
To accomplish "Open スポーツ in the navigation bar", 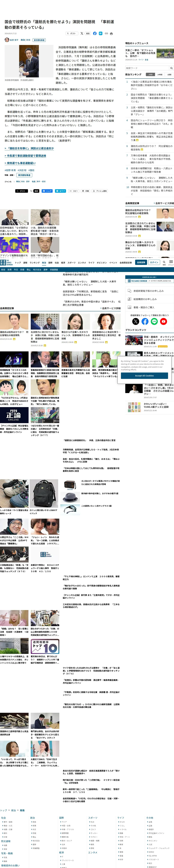I will [x=72, y=262].
